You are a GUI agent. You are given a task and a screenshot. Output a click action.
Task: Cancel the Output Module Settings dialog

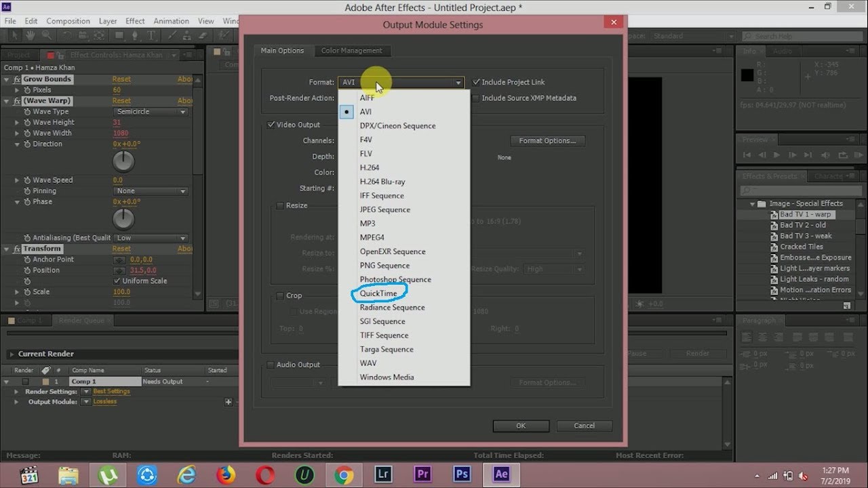click(x=584, y=426)
